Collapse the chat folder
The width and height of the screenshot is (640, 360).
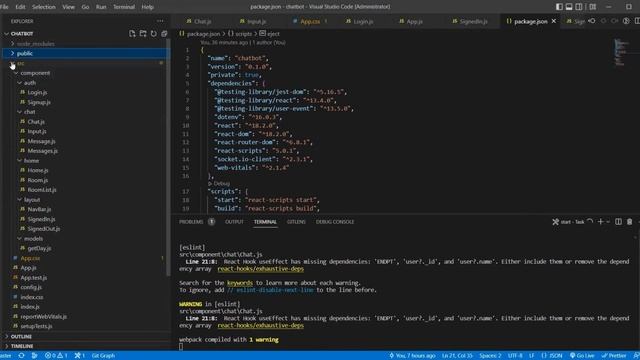coord(86,112)
